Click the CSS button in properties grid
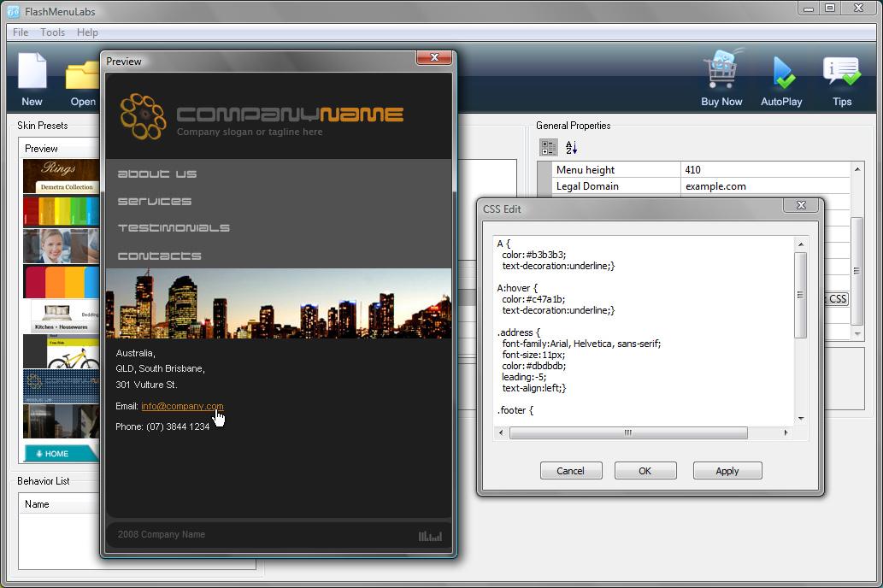 [x=837, y=298]
